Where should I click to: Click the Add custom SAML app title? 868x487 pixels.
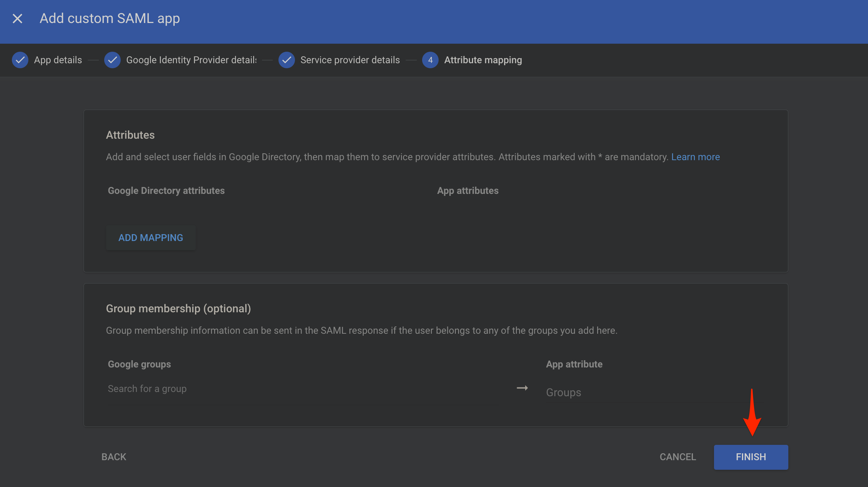(110, 18)
